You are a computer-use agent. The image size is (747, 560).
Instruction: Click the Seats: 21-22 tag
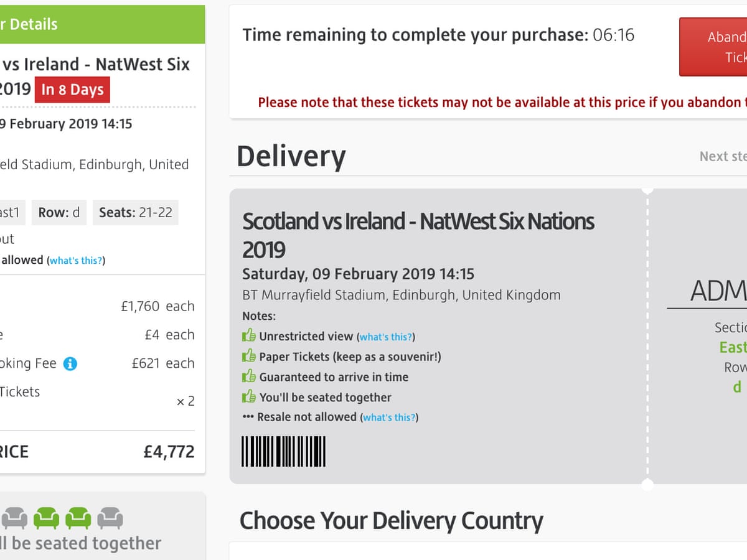pyautogui.click(x=136, y=212)
